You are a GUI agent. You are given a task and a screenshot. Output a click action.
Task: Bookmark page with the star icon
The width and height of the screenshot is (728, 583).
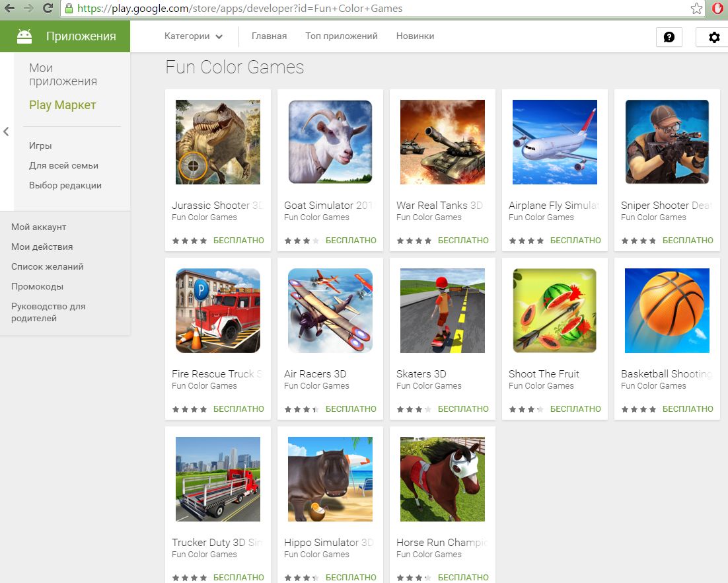(696, 9)
